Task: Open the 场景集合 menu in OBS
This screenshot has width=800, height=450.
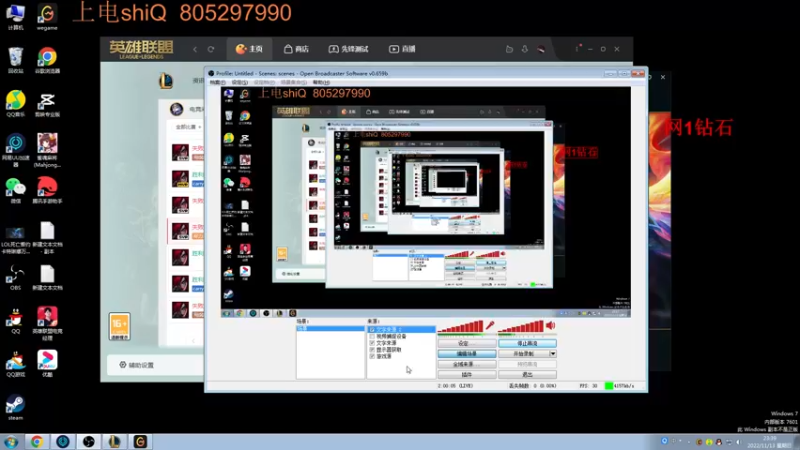Action: coord(293,82)
